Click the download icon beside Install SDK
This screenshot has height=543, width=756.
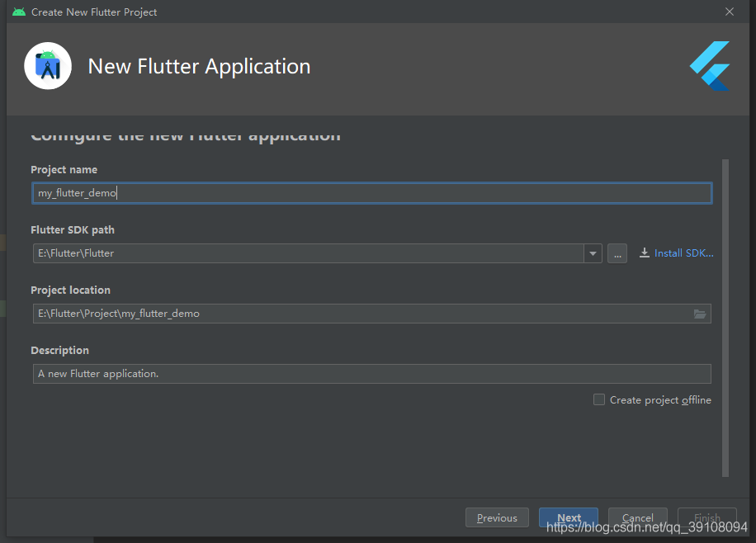(644, 253)
